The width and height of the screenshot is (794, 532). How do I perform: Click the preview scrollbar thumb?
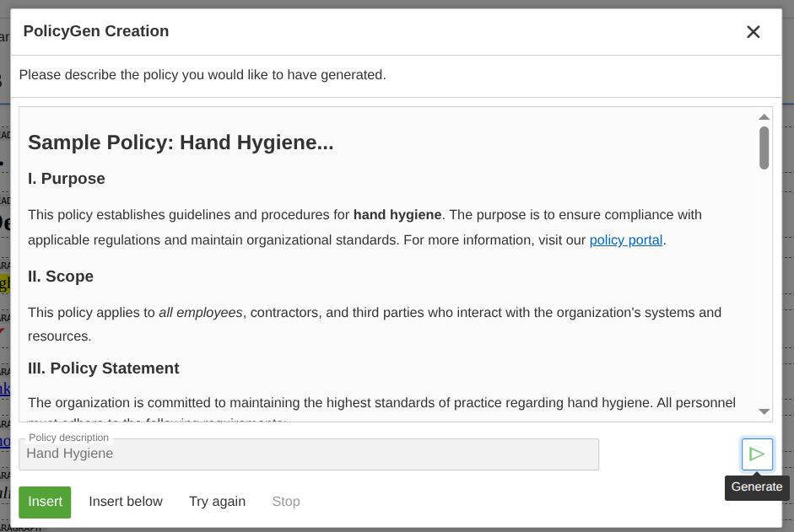764,148
